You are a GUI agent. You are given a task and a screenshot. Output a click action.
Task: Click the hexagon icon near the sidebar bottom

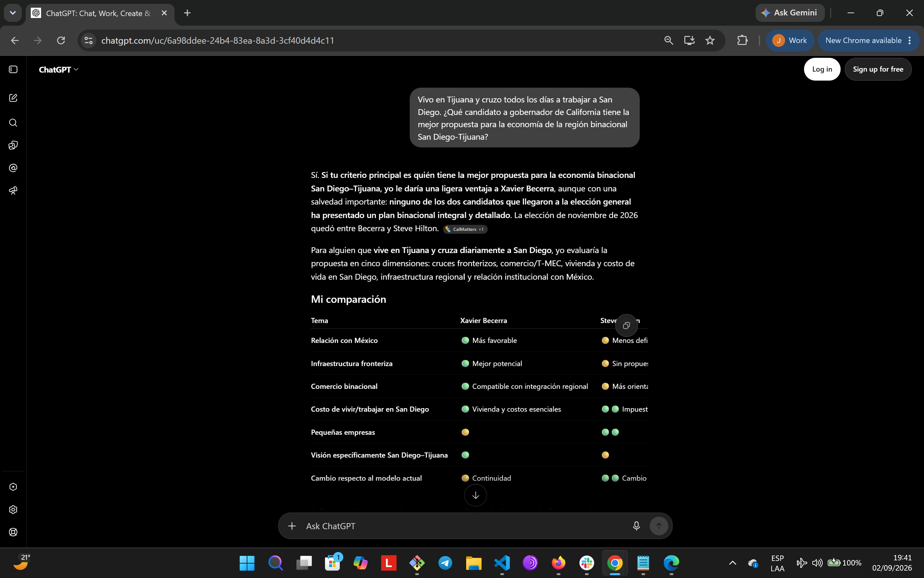click(x=13, y=486)
